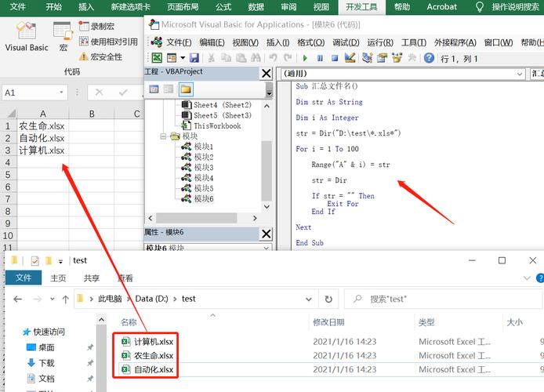Select cell A2 containing 自动化.xlsx

click(x=43, y=138)
